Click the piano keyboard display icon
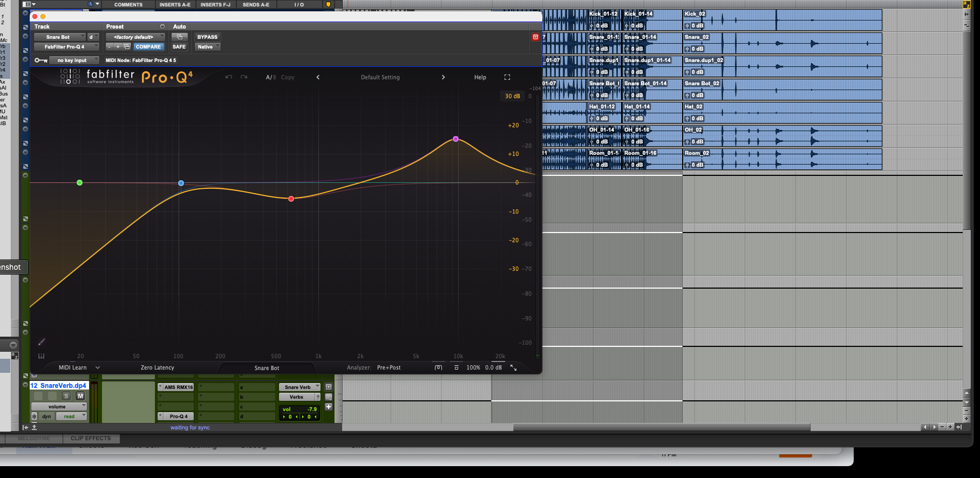The width and height of the screenshot is (980, 478). pos(42,356)
